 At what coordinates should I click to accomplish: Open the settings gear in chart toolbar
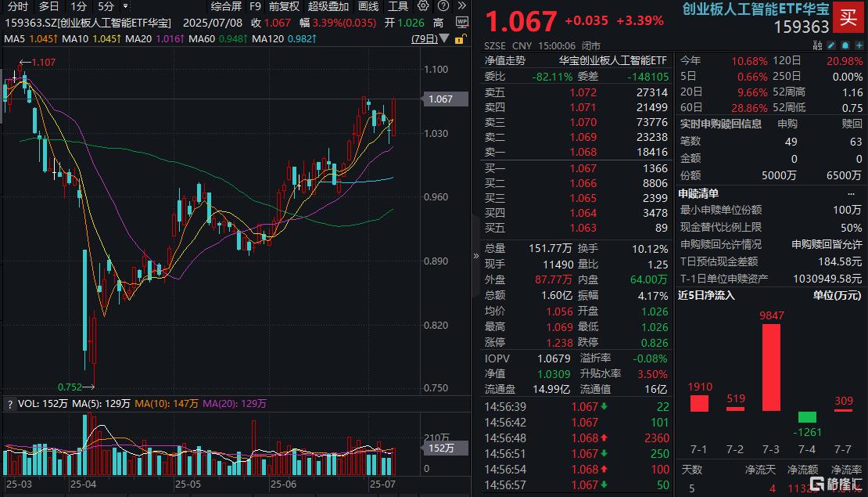pos(424,6)
